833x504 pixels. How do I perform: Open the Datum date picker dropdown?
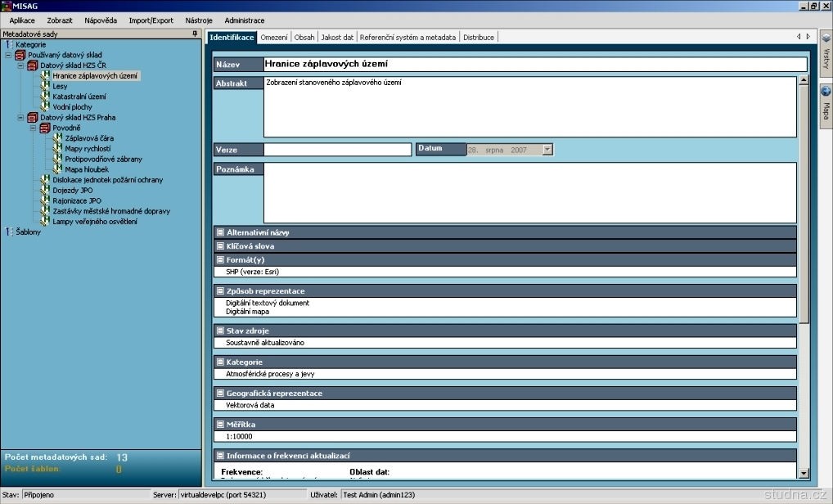(547, 150)
